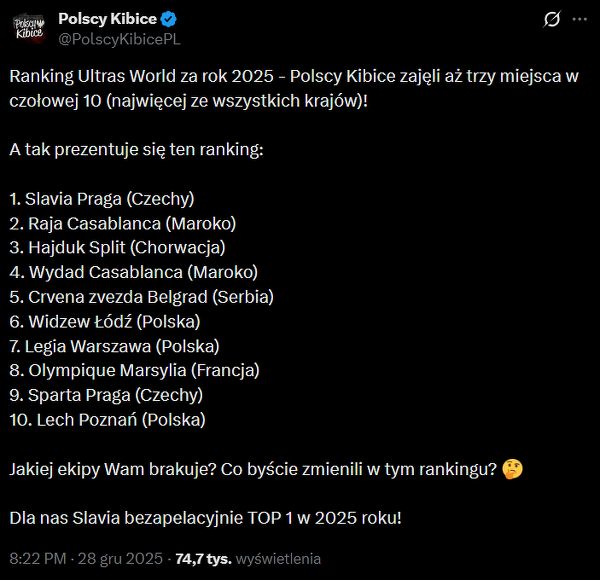Click the Legia Warszawa (Polska) line
600x580 pixels.
pyautogui.click(x=114, y=346)
